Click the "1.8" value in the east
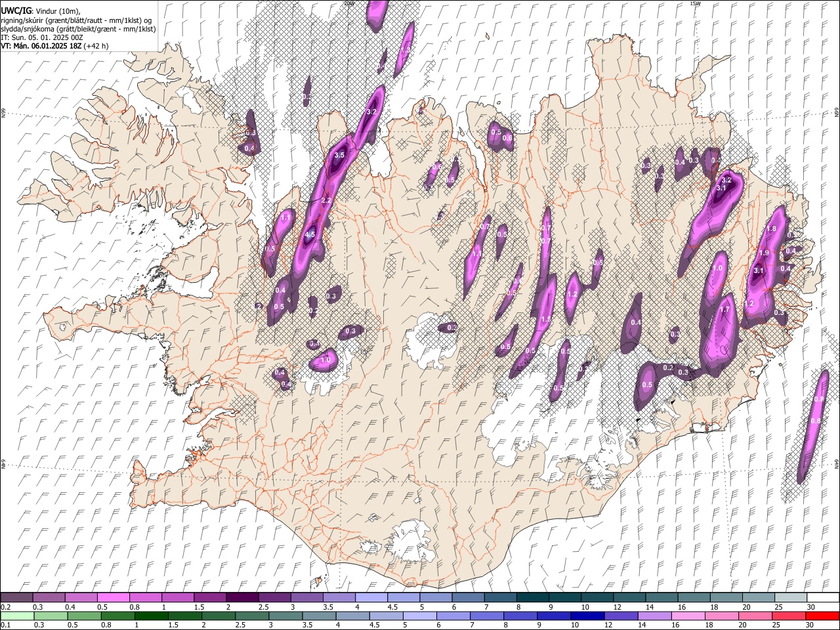Screen dimensions: 840x630 click(772, 229)
